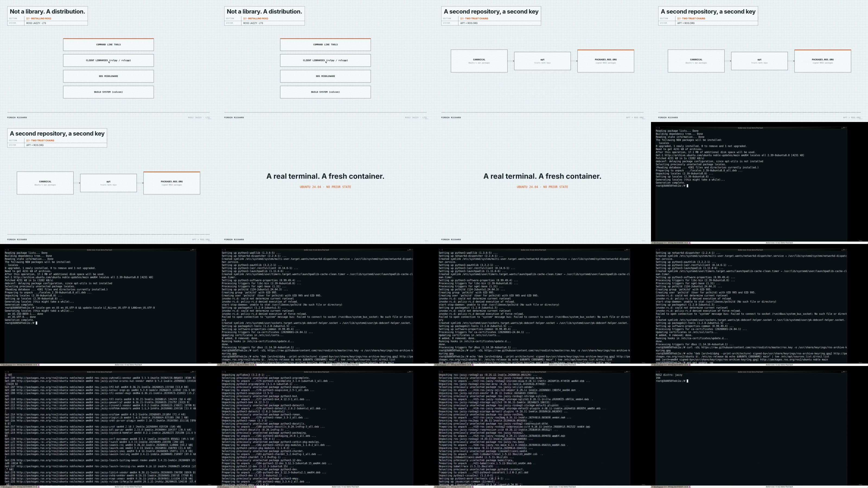The height and width of the screenshot is (488, 868).
Task: Title bar X icon in 'apt-get update -qq' terminal
Action: pos(659,250)
